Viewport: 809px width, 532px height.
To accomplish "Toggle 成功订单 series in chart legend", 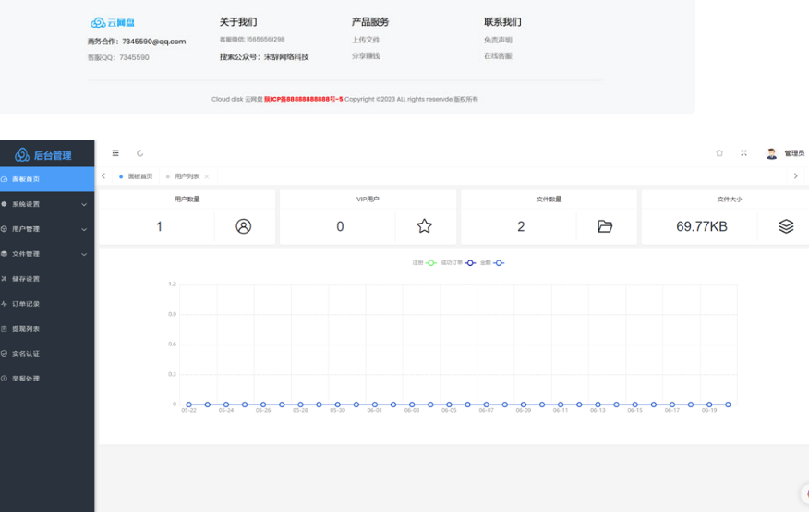I will [458, 262].
